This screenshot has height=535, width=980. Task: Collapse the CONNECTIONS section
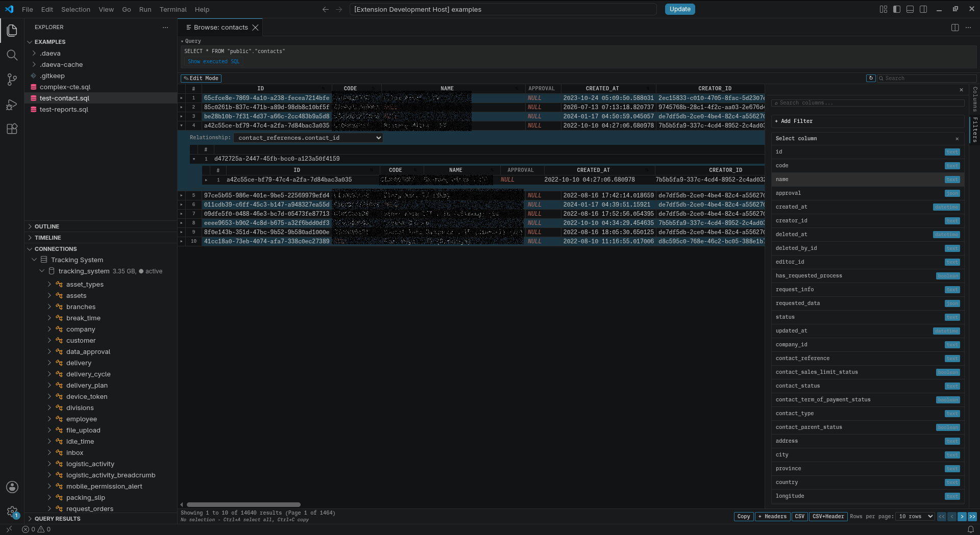click(x=101, y=249)
